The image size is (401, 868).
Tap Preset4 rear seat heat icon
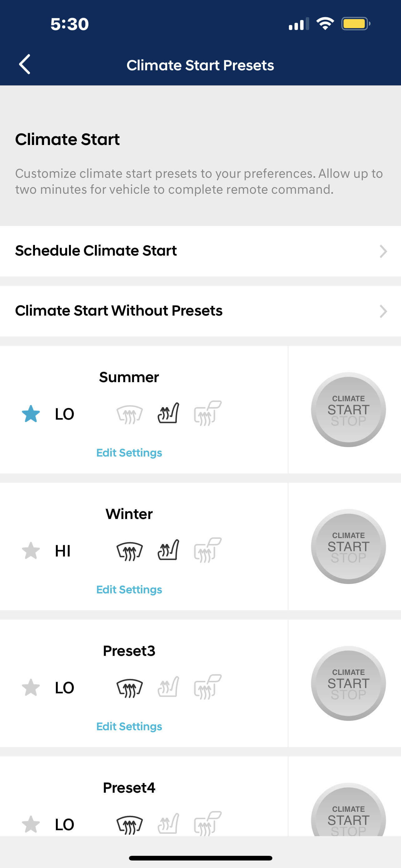208,824
